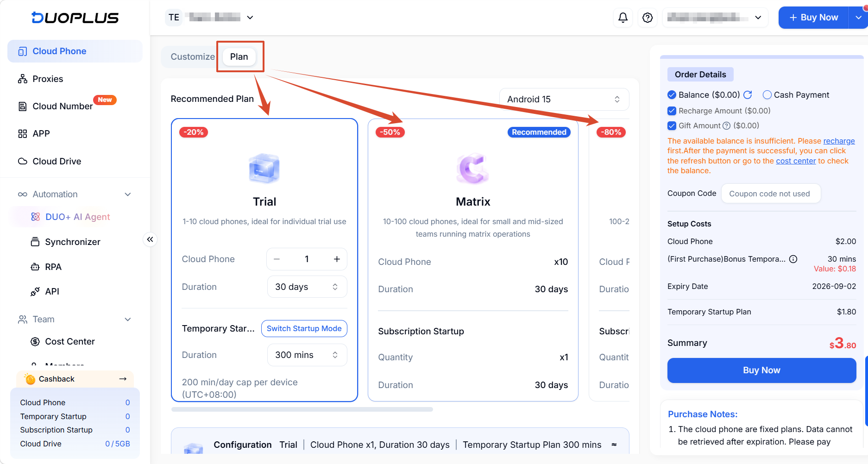Click the Proxies sidebar icon

[22, 79]
